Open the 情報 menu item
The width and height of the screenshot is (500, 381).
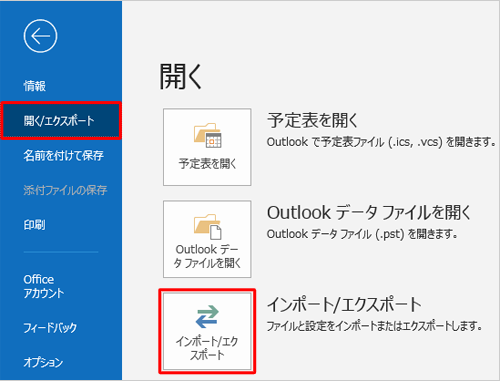pos(35,86)
